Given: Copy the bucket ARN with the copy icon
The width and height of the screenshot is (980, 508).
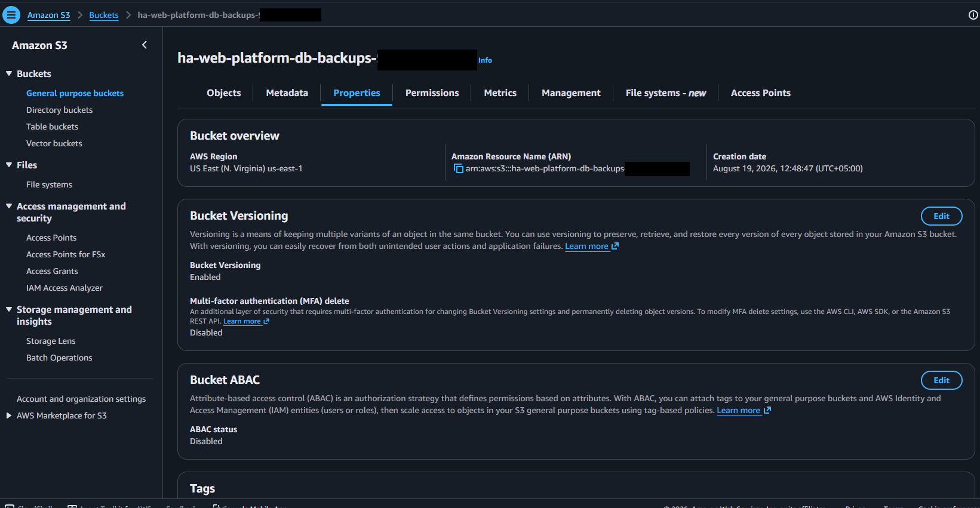Looking at the screenshot, I should coord(459,168).
